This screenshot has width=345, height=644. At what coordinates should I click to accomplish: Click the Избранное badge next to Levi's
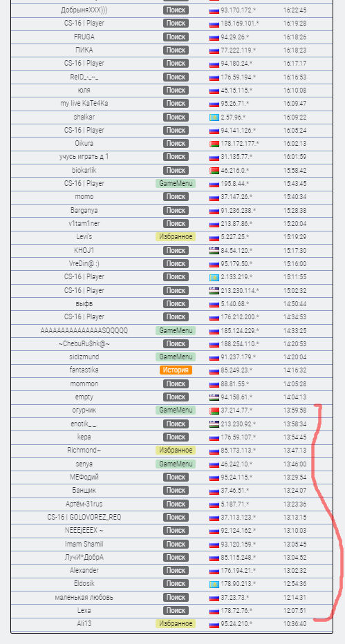176,237
